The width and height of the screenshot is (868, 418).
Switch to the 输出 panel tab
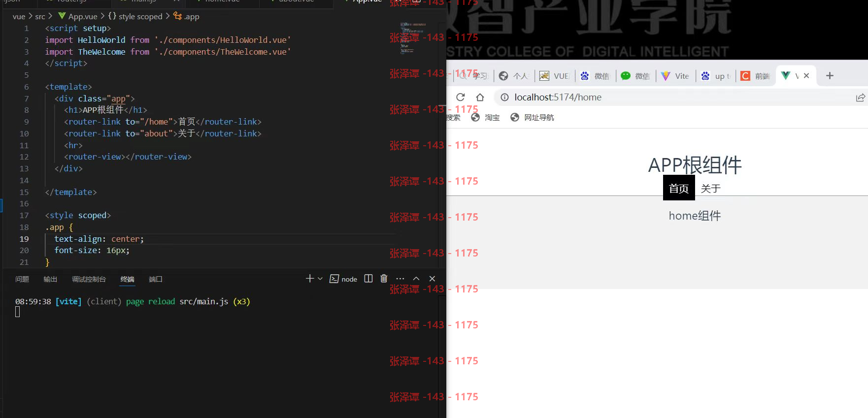(50, 279)
